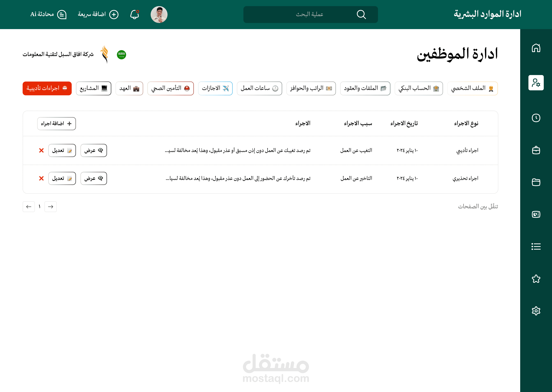The height and width of the screenshot is (392, 552).
Task: Open the clock icon in sidebar
Action: pyautogui.click(x=536, y=118)
